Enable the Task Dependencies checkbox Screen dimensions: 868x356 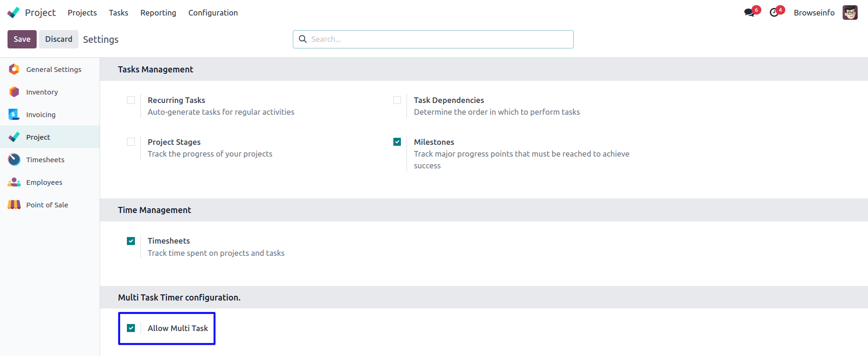397,100
